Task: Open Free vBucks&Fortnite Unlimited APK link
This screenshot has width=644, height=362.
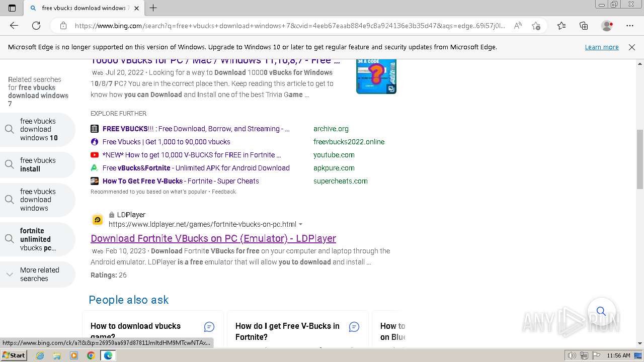Action: pyautogui.click(x=196, y=168)
